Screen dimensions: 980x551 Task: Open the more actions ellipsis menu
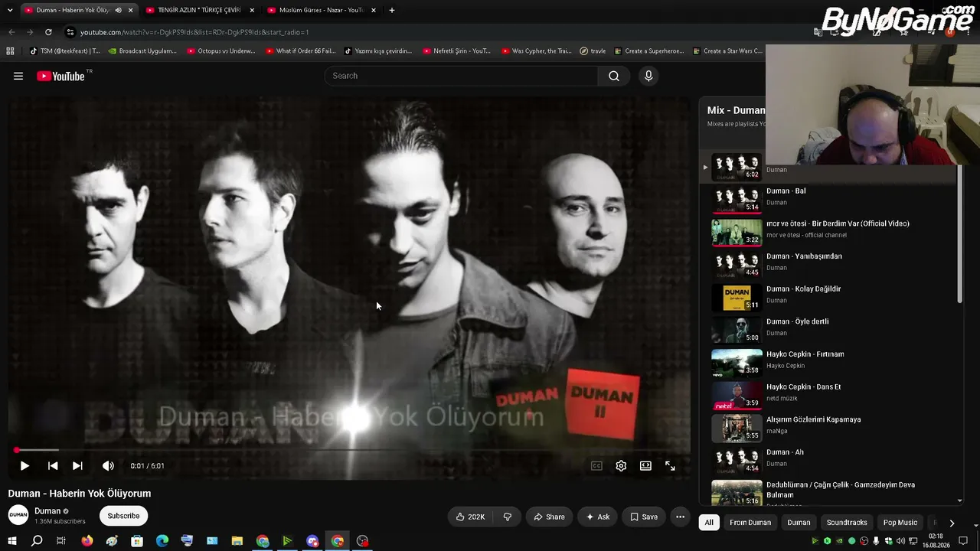coord(680,517)
